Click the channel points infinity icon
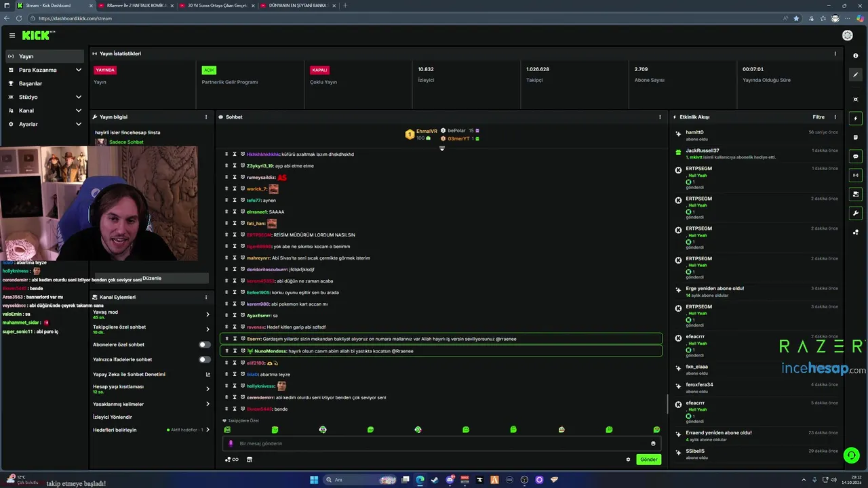 click(x=231, y=460)
